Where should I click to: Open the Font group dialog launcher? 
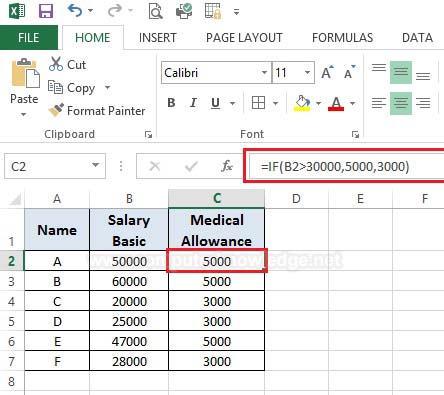(355, 134)
